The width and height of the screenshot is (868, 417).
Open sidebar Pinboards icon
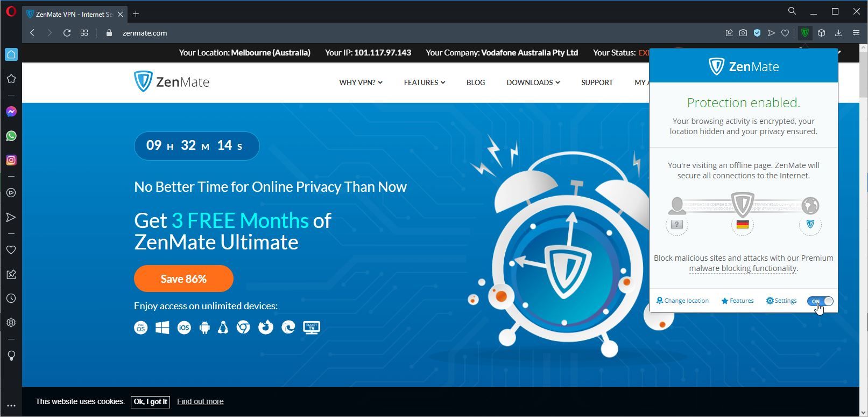coord(11,274)
